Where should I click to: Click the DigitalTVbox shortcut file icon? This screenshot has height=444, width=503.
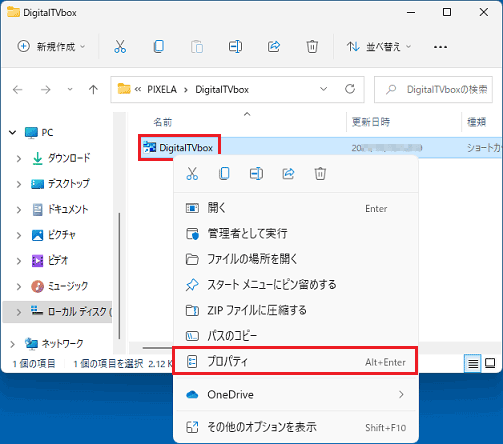coord(149,147)
